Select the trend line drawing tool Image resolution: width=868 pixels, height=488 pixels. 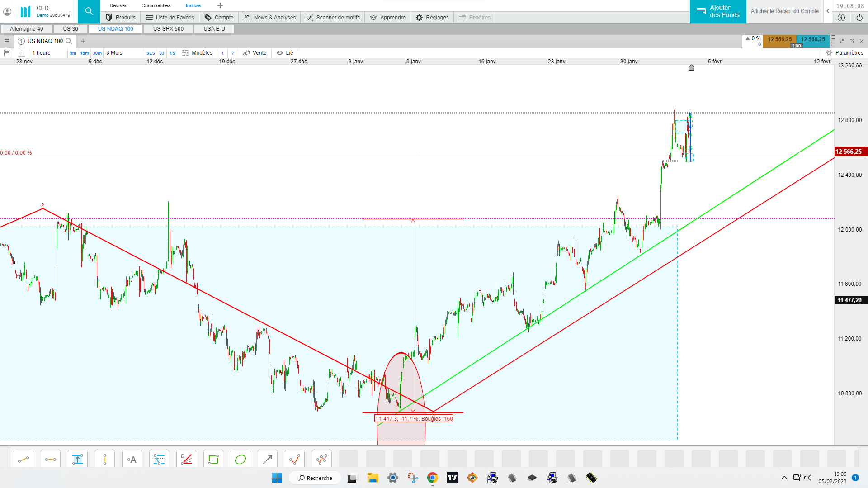[x=24, y=460]
